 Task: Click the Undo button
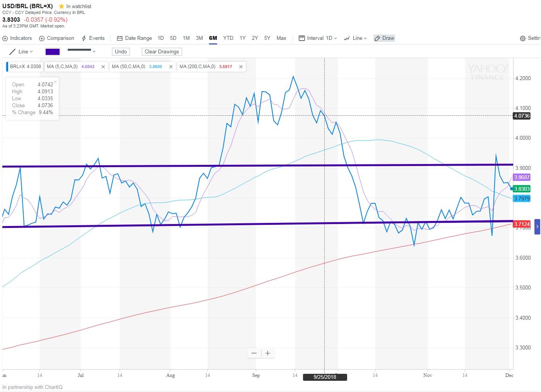coord(121,51)
